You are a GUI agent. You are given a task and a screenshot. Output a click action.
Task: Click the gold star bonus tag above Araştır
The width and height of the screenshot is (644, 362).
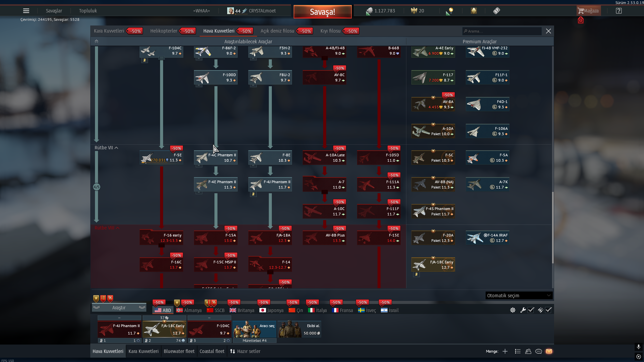pyautogui.click(x=96, y=298)
